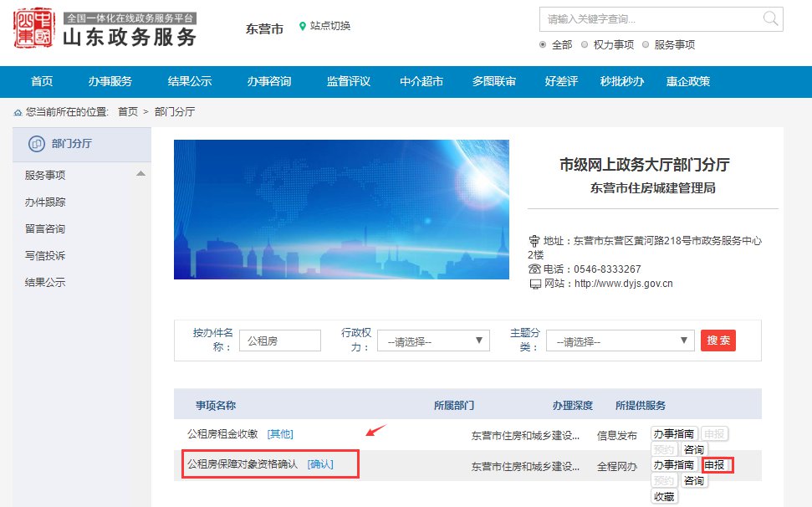Image resolution: width=812 pixels, height=507 pixels.
Task: Click the 东营市住房城建管理局 heading
Action: [652, 188]
